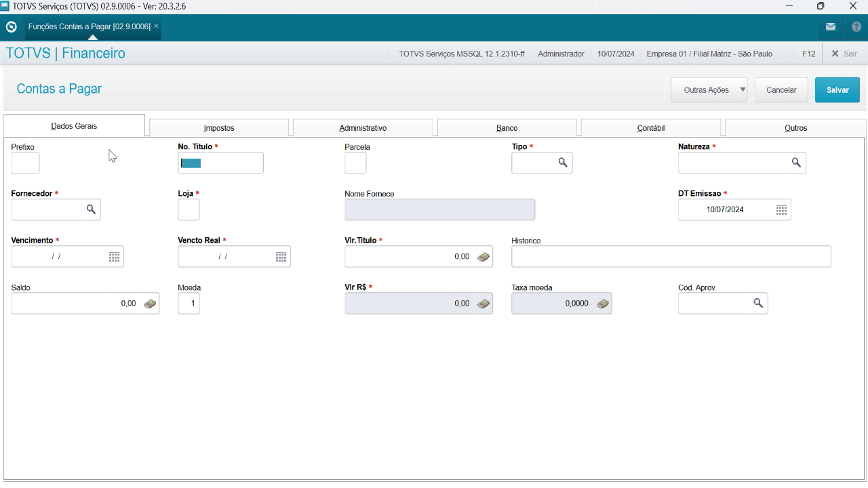The height and width of the screenshot is (488, 868).
Task: Click the Contas a Pagar heading
Action: tap(59, 89)
